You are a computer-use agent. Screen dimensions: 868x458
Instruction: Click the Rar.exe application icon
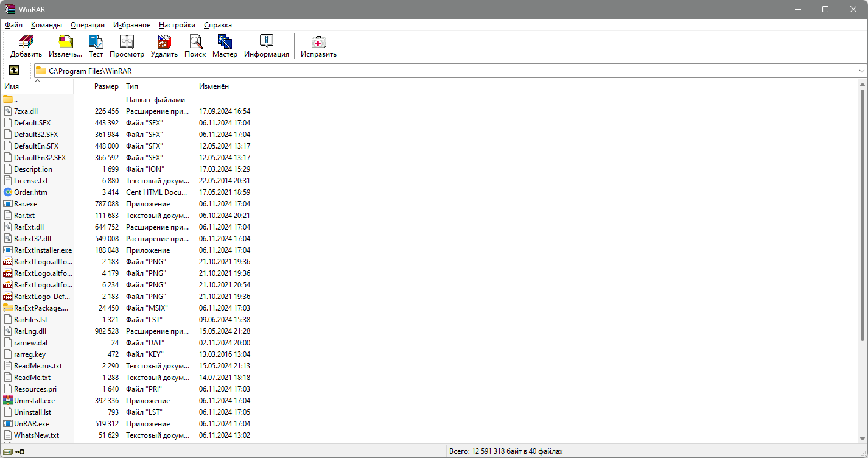[x=8, y=204]
